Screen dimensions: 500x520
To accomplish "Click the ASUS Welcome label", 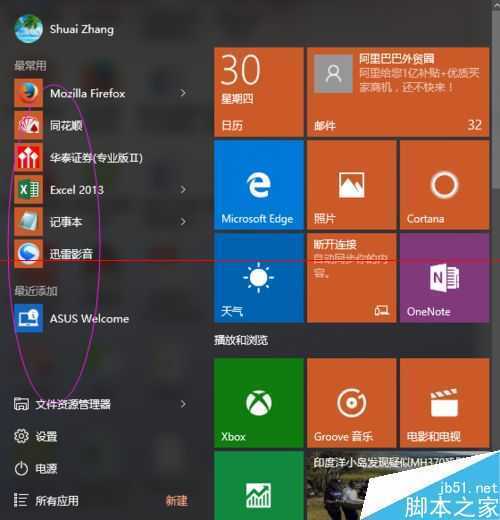I will (x=89, y=319).
